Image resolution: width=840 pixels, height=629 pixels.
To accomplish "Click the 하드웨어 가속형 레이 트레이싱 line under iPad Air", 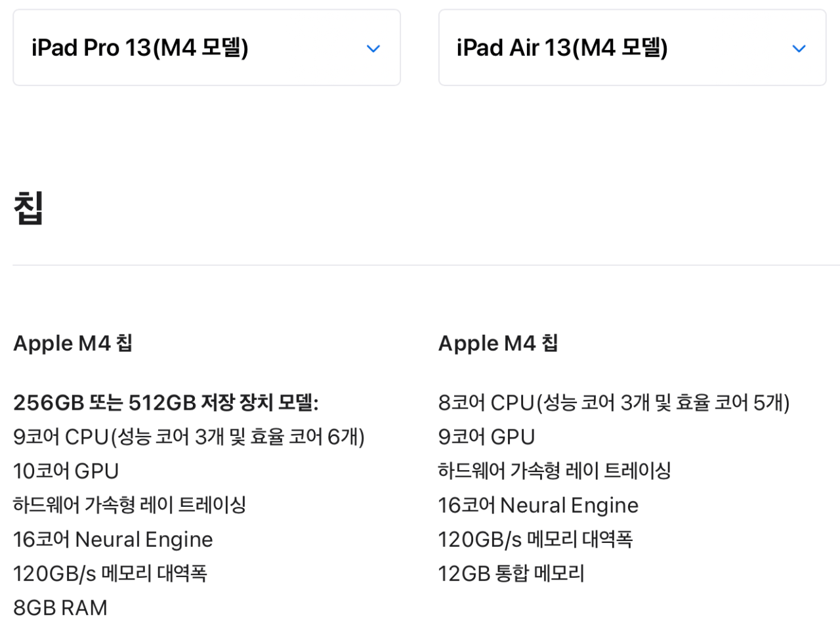I will (x=555, y=470).
